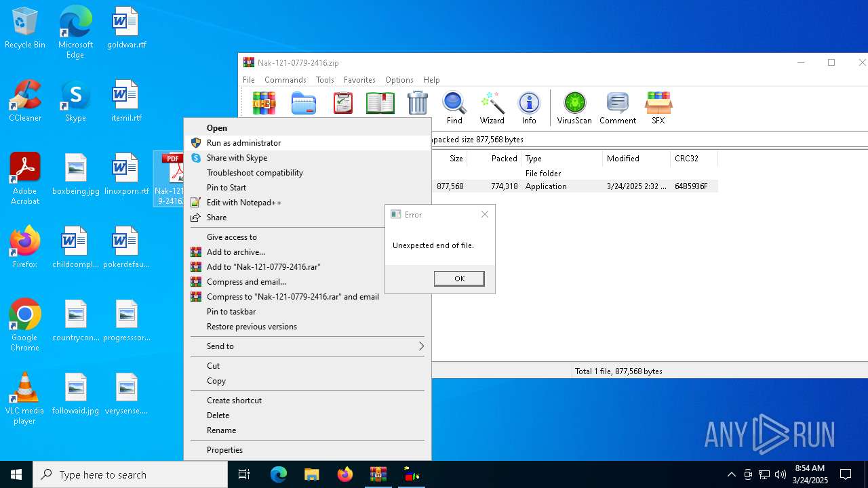Select the Microsoft Edge desktop shortcut
868x488 pixels.
point(75,33)
